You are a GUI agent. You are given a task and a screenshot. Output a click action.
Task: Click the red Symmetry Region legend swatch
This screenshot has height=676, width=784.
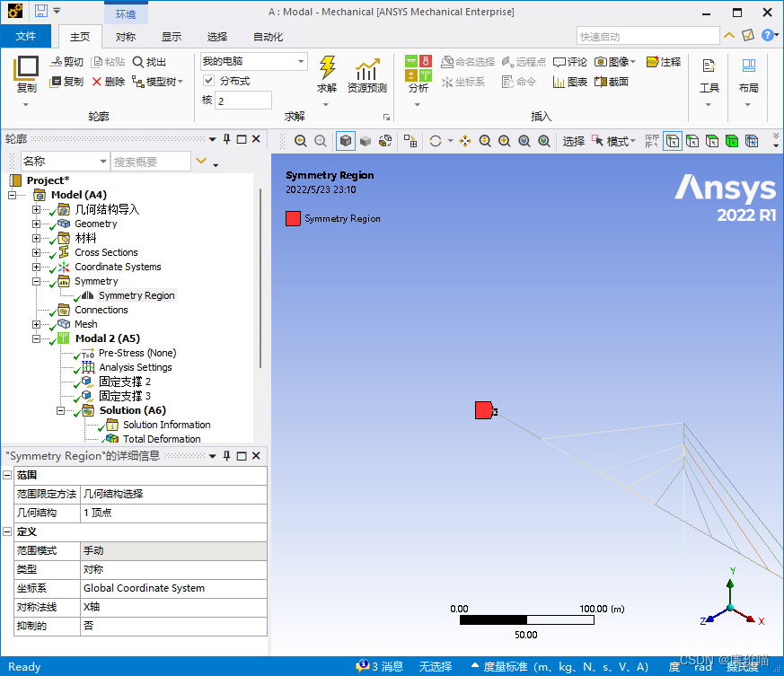point(293,218)
